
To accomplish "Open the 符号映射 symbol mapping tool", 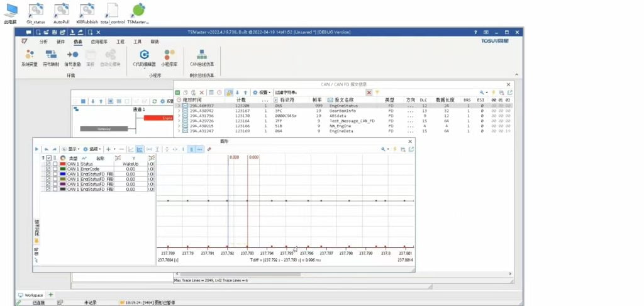I will pyautogui.click(x=51, y=55).
